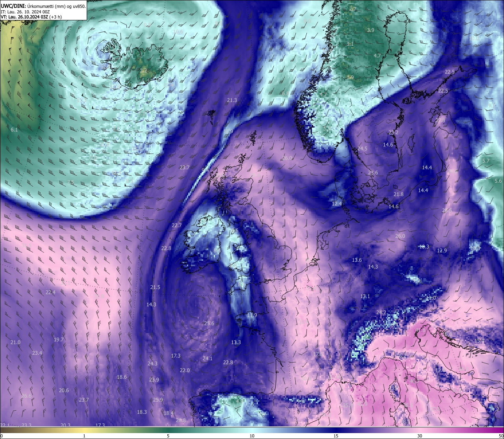Click the 24.2 value north of the Alps
504x439 pixels.
point(381,312)
